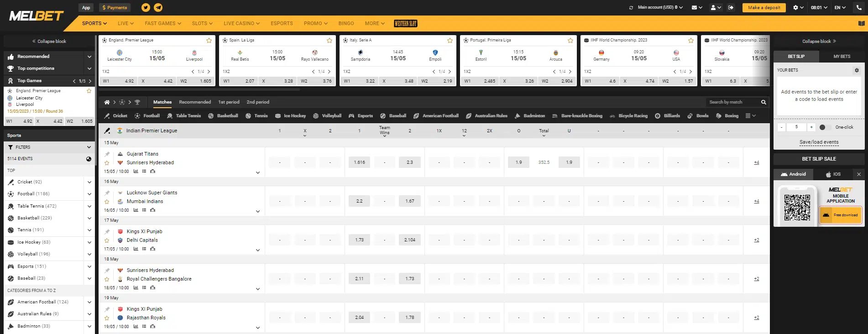Screen dimensions: 868x334
Task: Switch to the iOS app tab
Action: [833, 174]
